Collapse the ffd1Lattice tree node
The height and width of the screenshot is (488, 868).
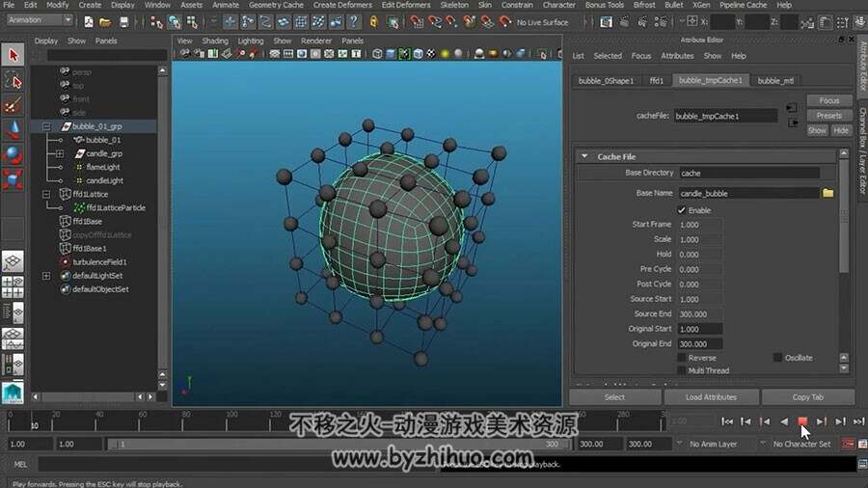click(x=46, y=194)
